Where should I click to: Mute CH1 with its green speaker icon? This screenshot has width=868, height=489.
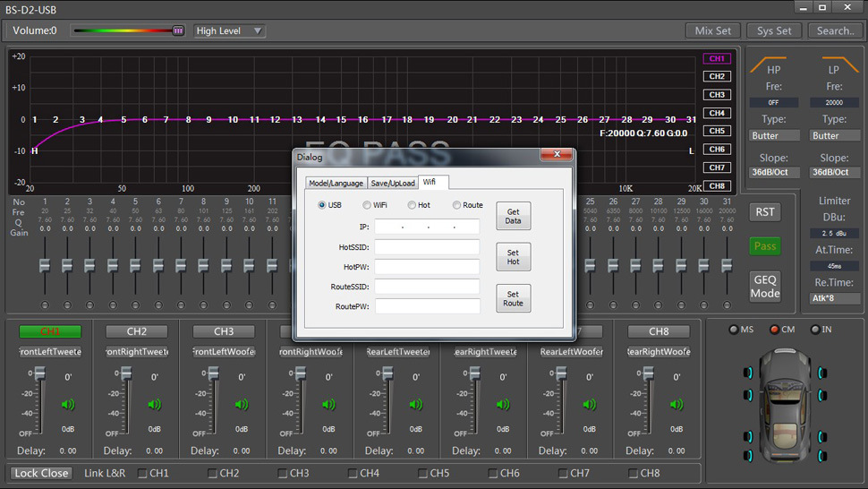(x=69, y=405)
